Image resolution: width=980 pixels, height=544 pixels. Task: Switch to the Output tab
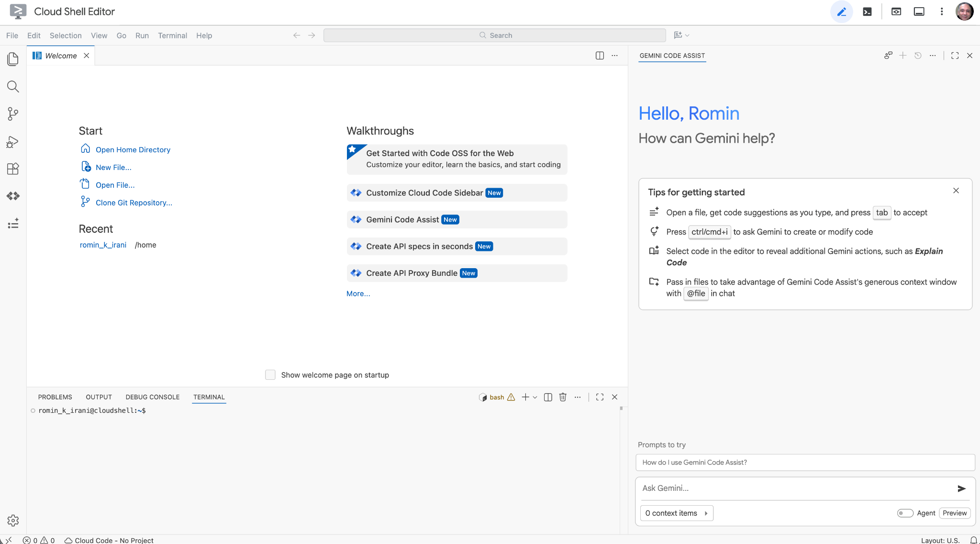coord(99,397)
